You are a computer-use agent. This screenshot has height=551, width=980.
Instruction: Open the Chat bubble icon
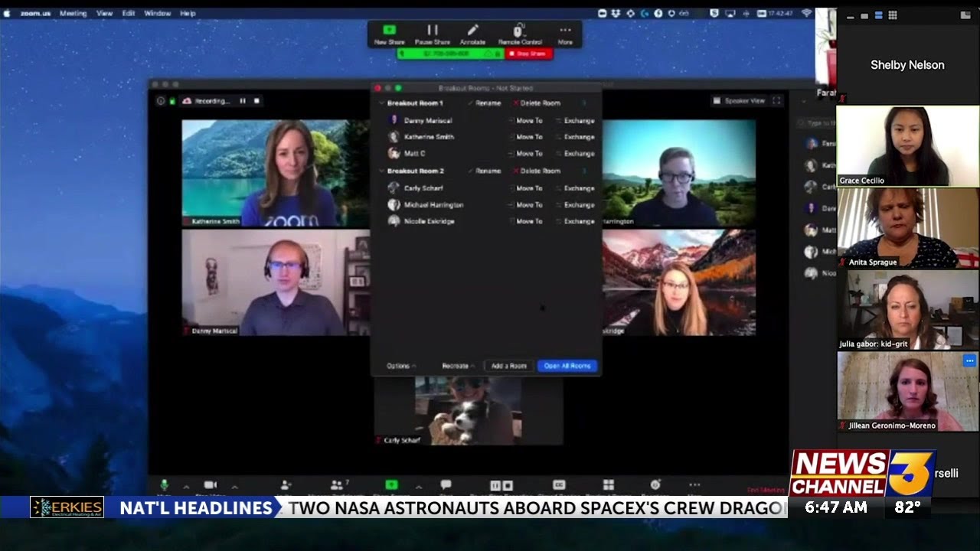446,485
